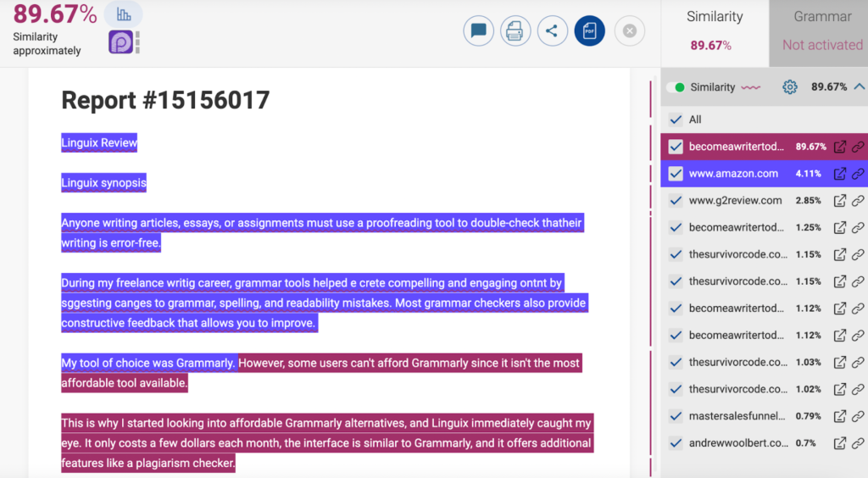Click the share report icon
Screen dimensions: 868x478
552,31
